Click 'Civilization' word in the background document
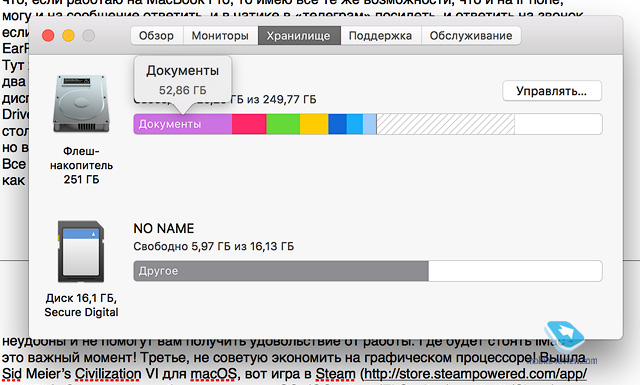The width and height of the screenshot is (640, 385). point(108,374)
